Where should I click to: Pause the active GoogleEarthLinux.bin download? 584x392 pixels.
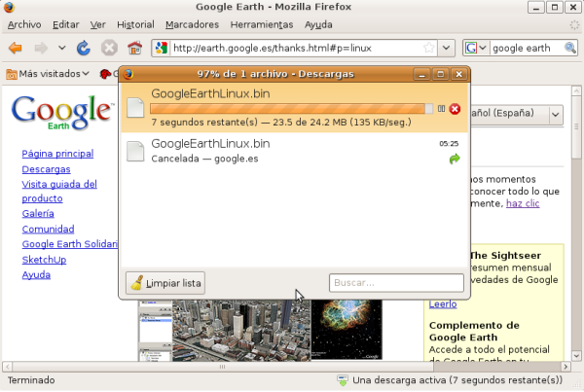tap(441, 108)
